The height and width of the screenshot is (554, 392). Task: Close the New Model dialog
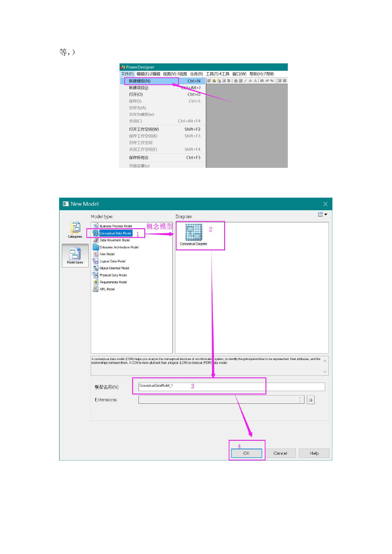[325, 204]
